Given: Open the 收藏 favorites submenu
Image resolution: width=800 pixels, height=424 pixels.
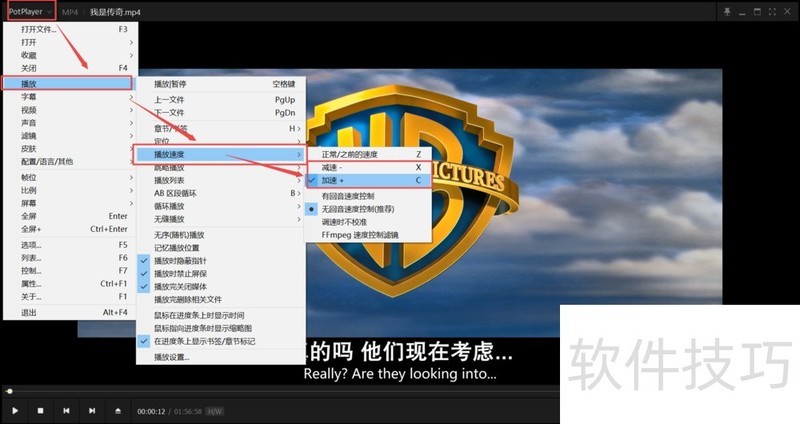Looking at the screenshot, I should tap(69, 55).
